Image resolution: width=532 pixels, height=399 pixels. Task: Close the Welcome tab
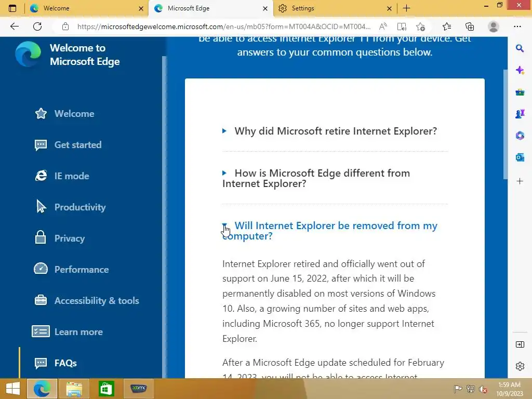click(x=141, y=8)
